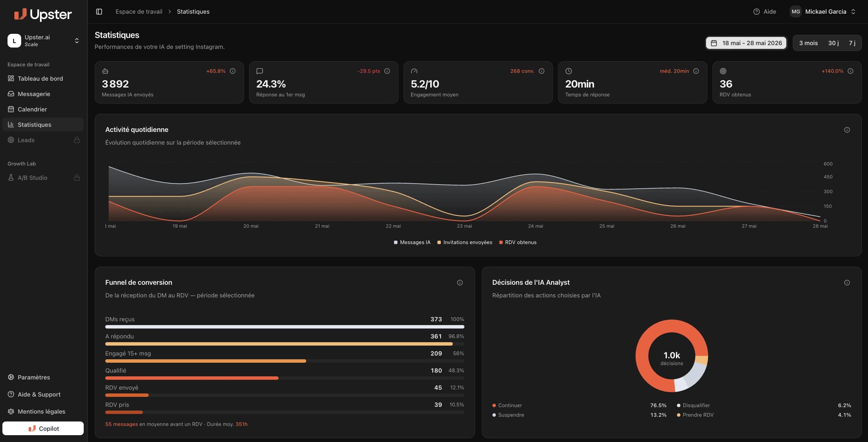868x442 pixels.
Task: Select the 7 j period
Action: pyautogui.click(x=852, y=43)
